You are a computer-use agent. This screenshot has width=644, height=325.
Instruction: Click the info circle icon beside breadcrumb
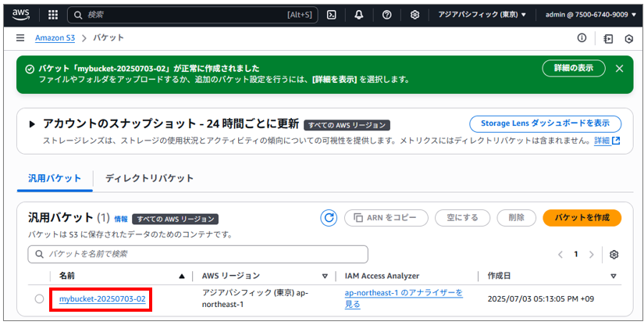click(582, 38)
